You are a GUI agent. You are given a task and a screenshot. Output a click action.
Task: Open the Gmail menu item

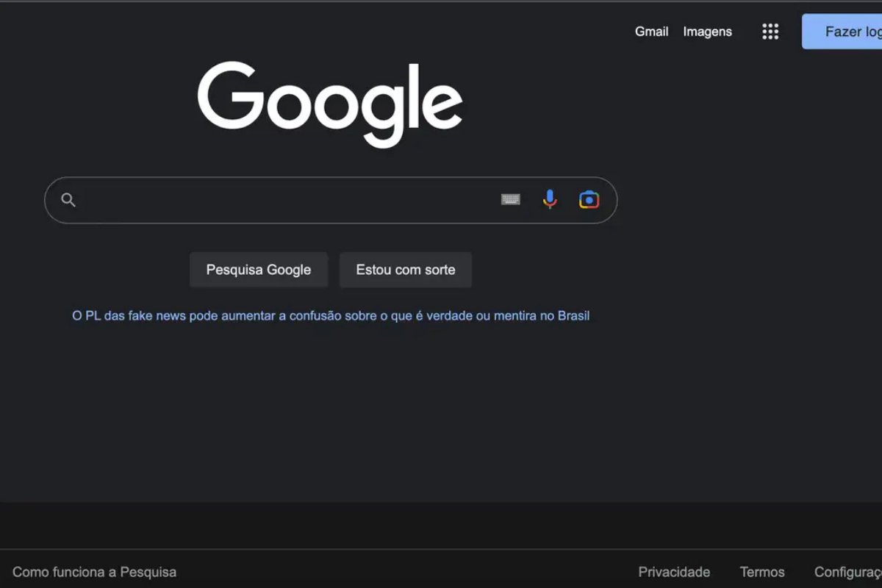coord(650,32)
